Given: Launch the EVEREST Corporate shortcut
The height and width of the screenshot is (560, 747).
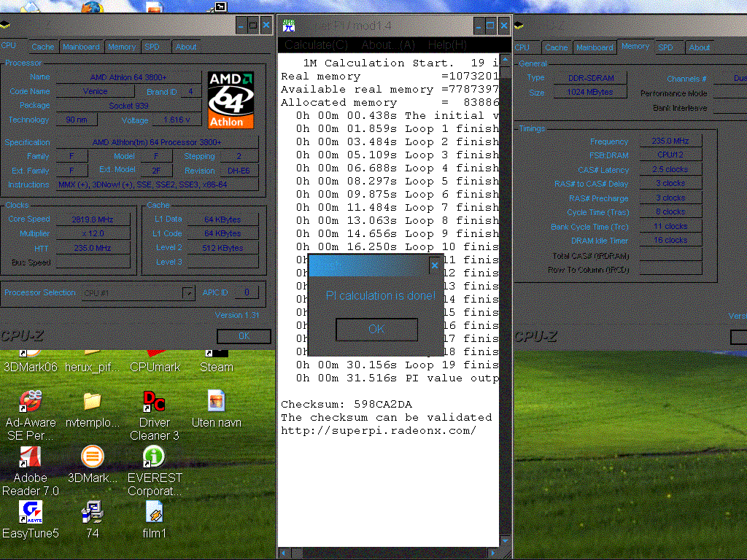Looking at the screenshot, I should pos(154,457).
